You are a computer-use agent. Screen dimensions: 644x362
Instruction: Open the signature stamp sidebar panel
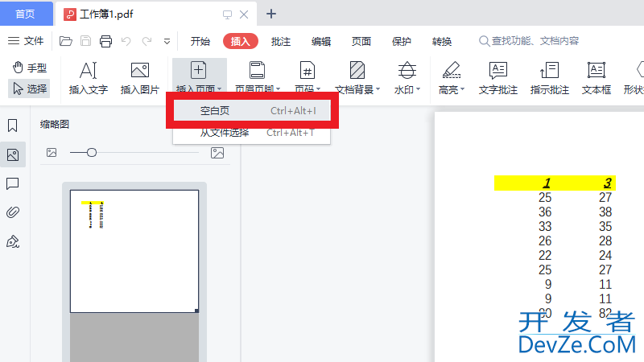click(x=13, y=242)
